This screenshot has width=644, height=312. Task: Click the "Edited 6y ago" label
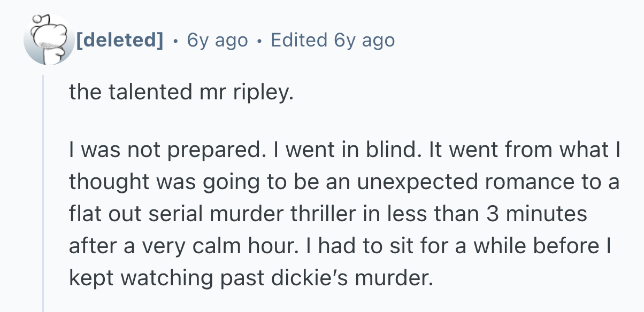[333, 40]
